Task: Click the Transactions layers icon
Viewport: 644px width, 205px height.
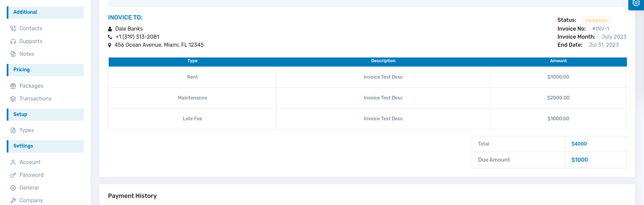Action: (13, 99)
